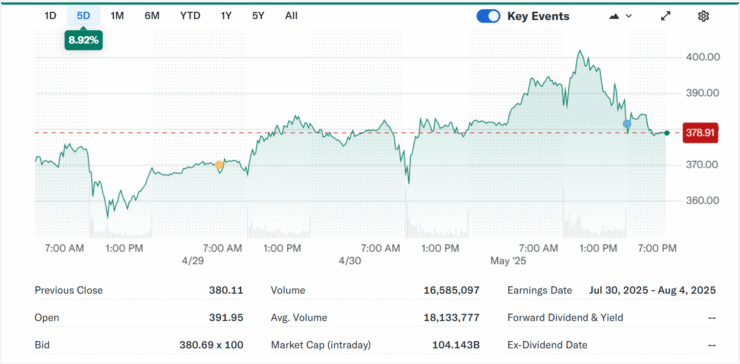Viewport: 740px width, 364px height.
Task: Click the 360.00 axis label
Action: (703, 201)
